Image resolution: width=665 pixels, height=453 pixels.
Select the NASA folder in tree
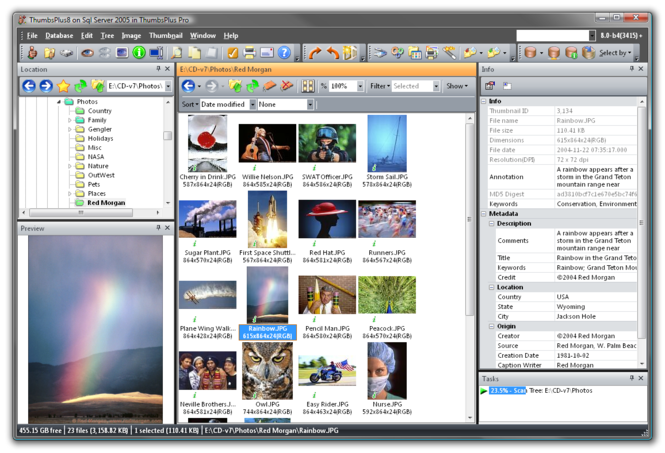coord(96,157)
